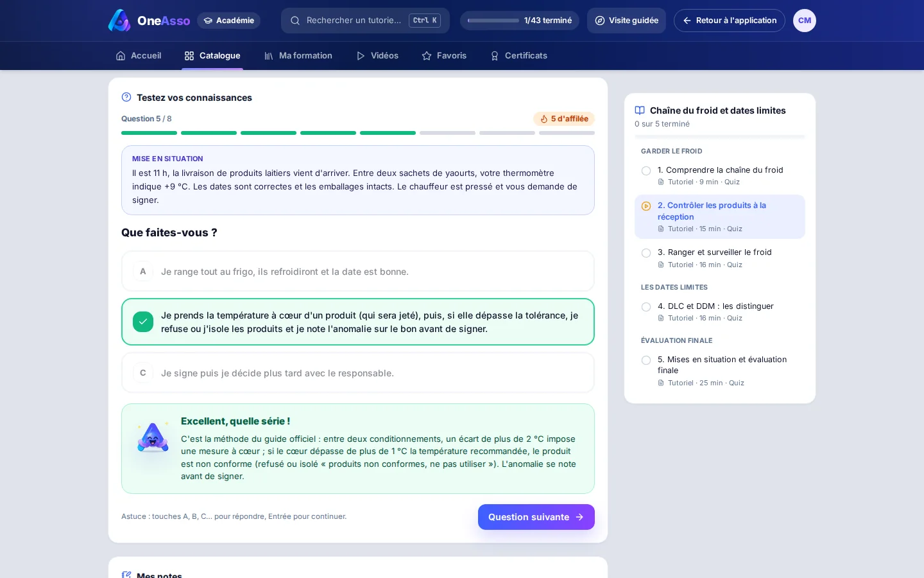Click the document icon under Comprendre la chaîne
924x578 pixels.
point(661,182)
